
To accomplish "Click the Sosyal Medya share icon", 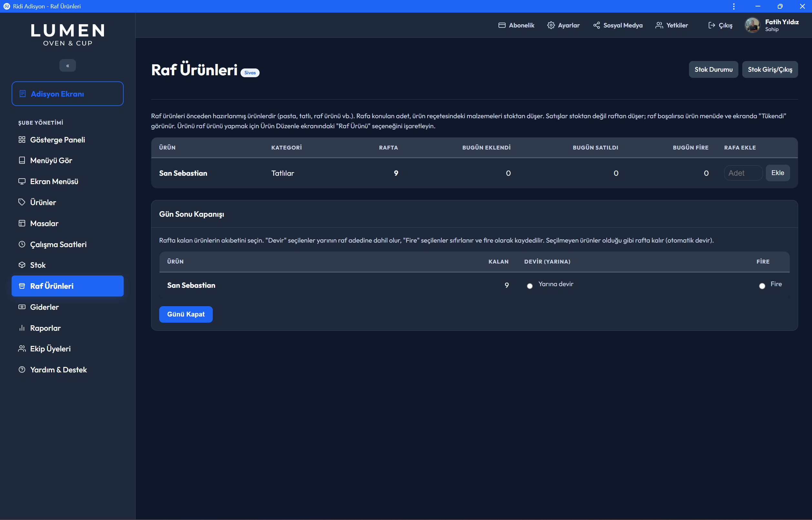I will click(x=596, y=25).
